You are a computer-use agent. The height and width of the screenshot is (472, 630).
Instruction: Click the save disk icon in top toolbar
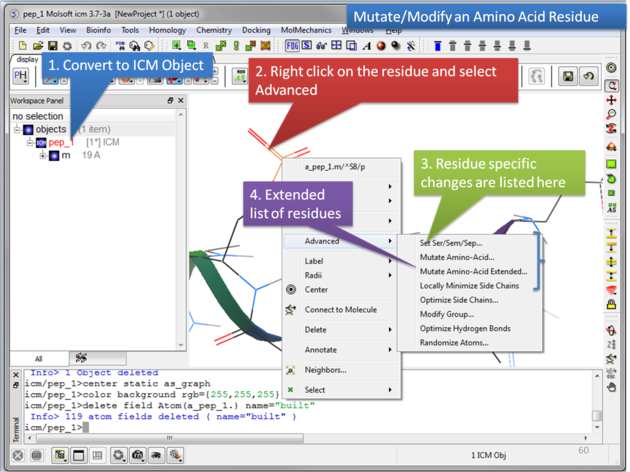click(x=52, y=46)
